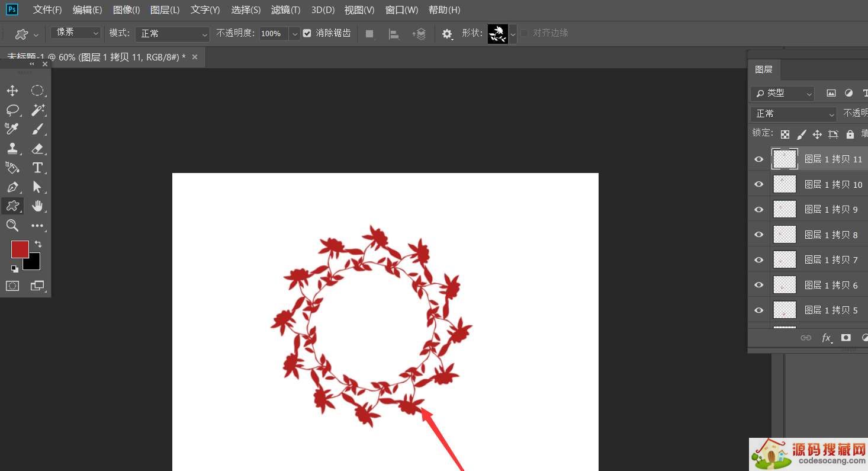
Task: Open layer blend mode 正常 dropdown
Action: pos(793,114)
